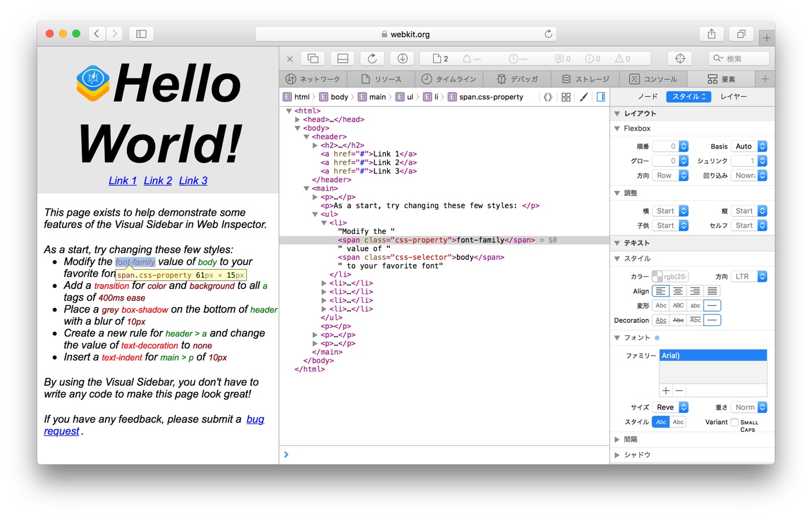Screen dimensions: 812x517
Task: Select the underline decoration option
Action: [x=661, y=320]
